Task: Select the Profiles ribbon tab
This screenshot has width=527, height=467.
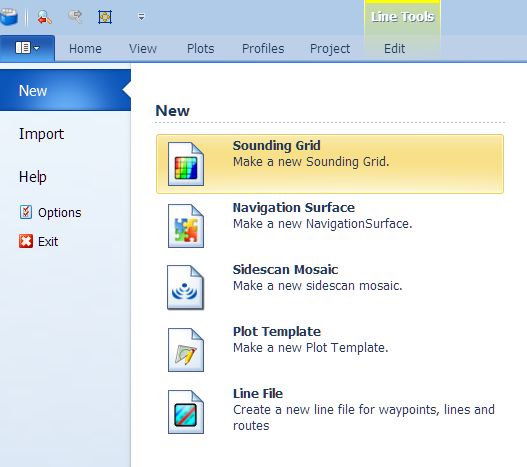Action: click(x=263, y=49)
